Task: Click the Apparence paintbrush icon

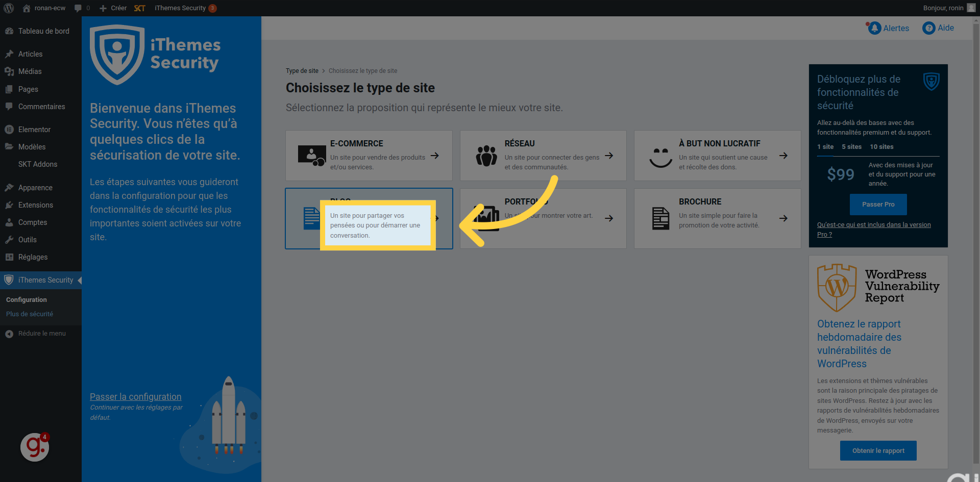Action: tap(9, 188)
